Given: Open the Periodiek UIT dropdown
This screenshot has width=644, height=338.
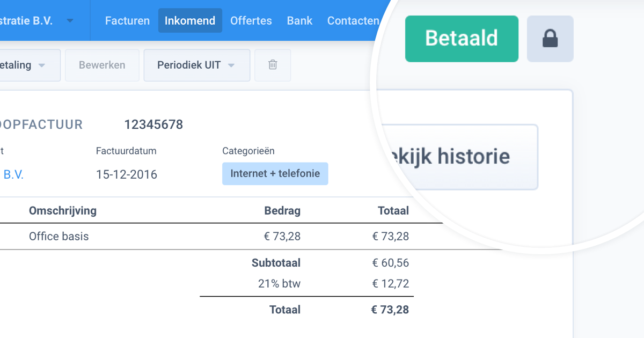Looking at the screenshot, I should [x=196, y=65].
